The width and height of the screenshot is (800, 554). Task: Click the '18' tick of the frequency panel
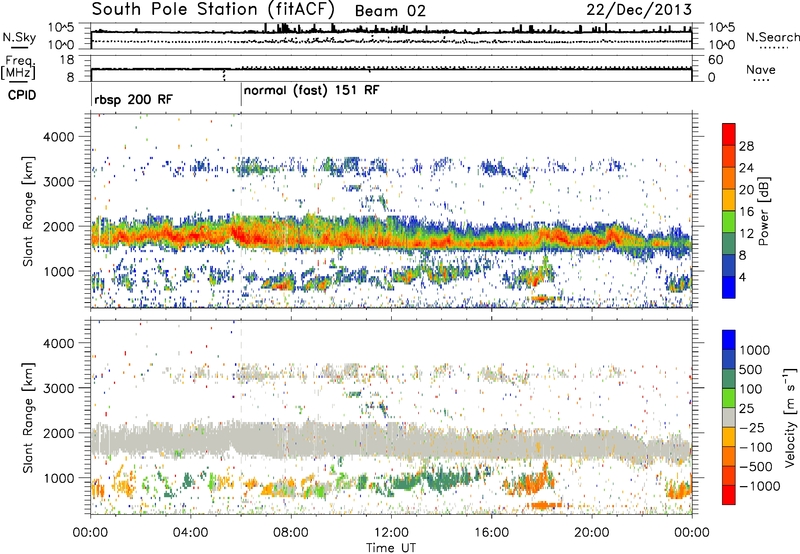pos(67,60)
